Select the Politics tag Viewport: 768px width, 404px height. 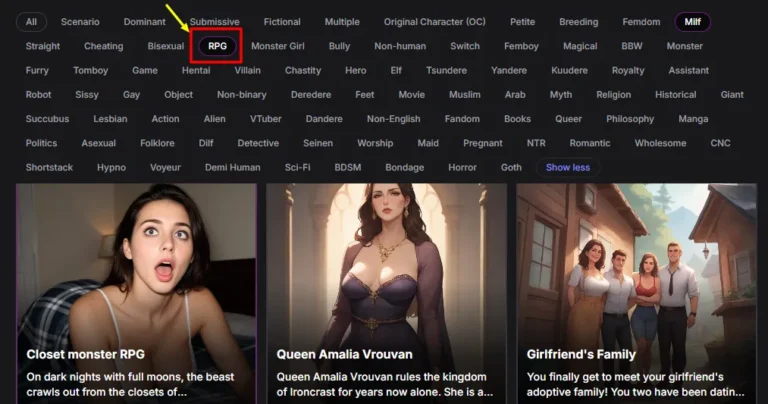click(x=41, y=143)
